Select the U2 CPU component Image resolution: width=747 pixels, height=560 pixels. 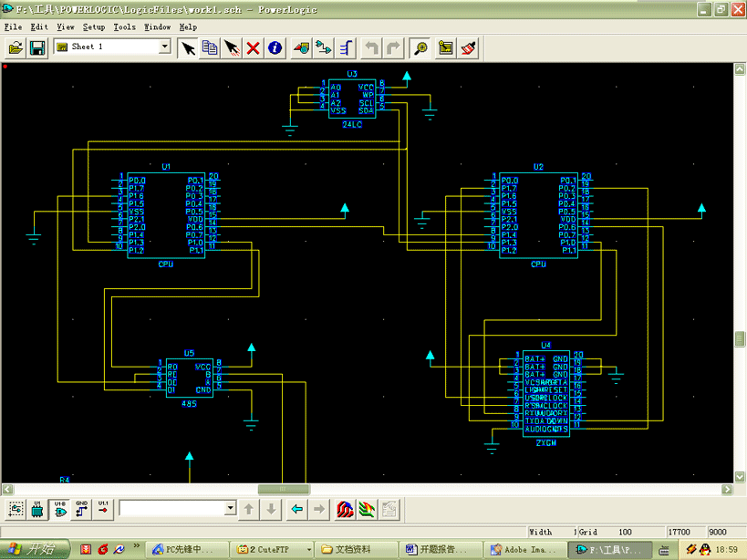538,215
